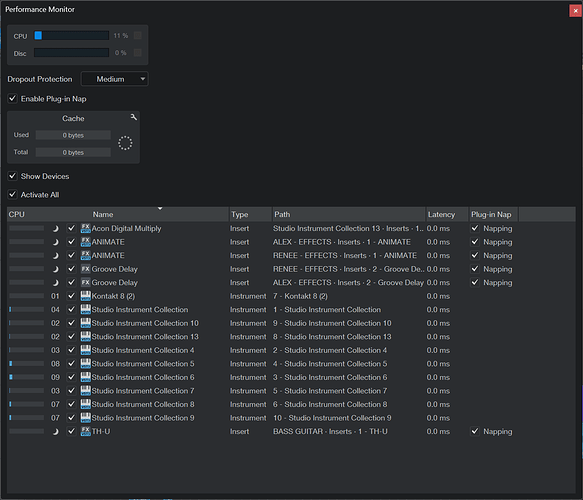
Task: Click keyboard icon of Studio Instrument Collection 5
Action: click(x=86, y=364)
